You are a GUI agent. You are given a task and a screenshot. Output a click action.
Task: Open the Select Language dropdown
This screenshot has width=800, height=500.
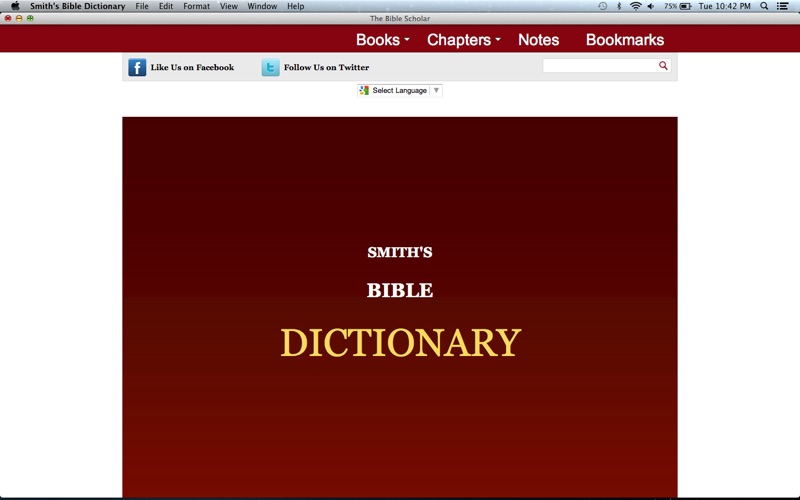[x=400, y=90]
